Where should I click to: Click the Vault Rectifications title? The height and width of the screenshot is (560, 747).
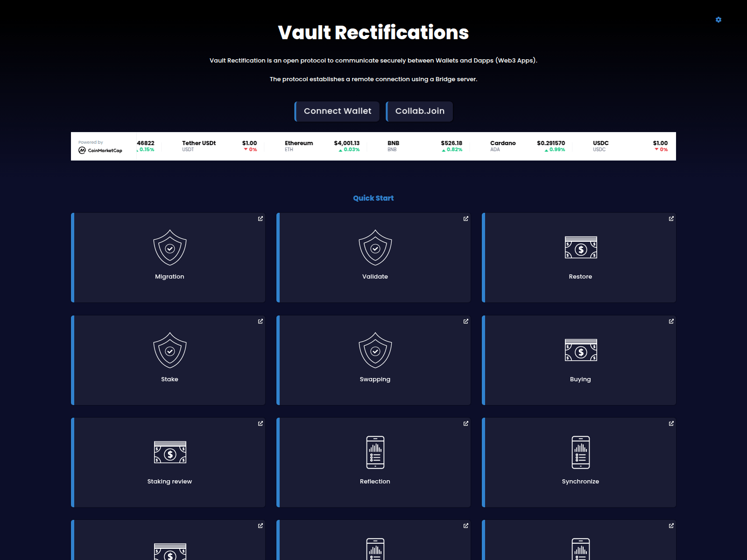point(373,33)
